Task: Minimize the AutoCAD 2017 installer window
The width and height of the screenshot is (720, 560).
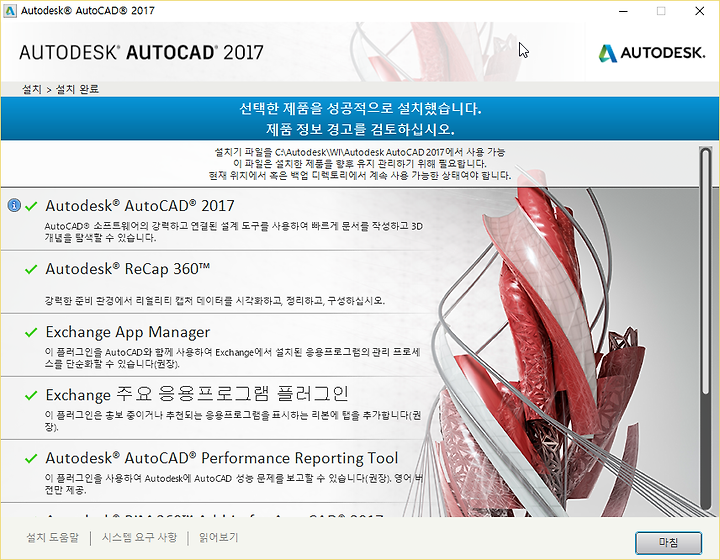Action: click(623, 11)
